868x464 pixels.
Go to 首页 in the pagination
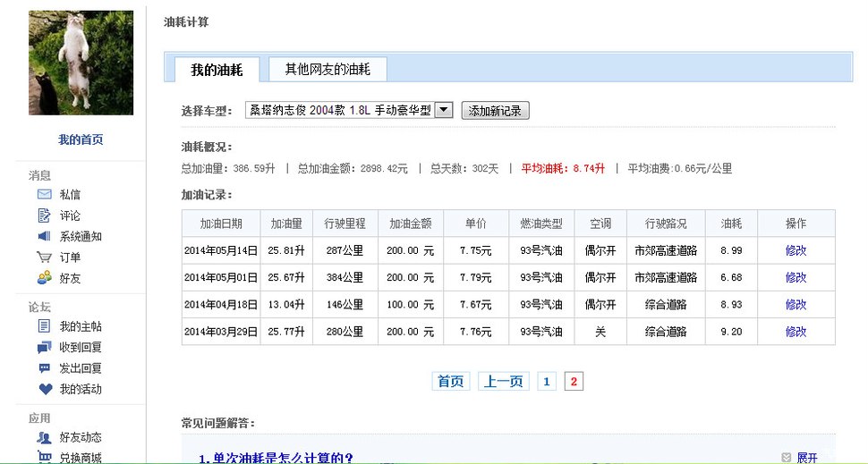tap(451, 382)
